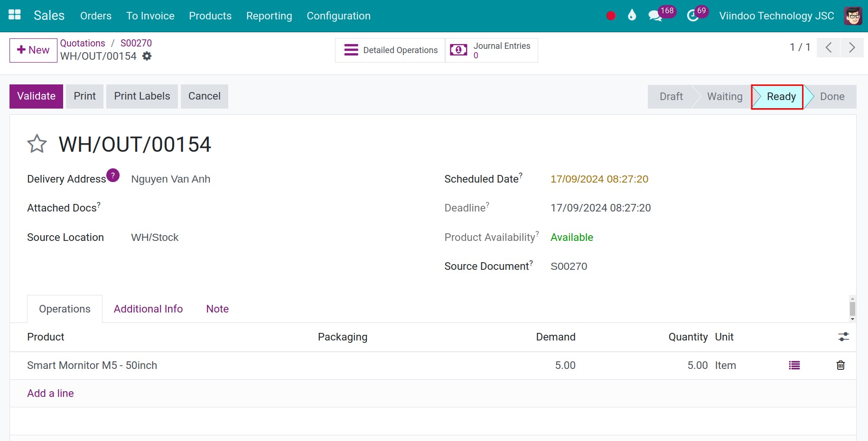
Task: Switch to the Additional Info tab
Action: 148,309
